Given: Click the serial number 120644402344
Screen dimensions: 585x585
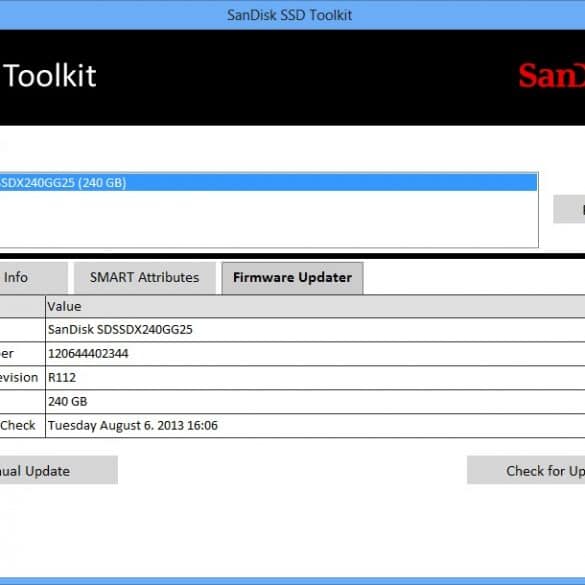Looking at the screenshot, I should (x=88, y=354).
